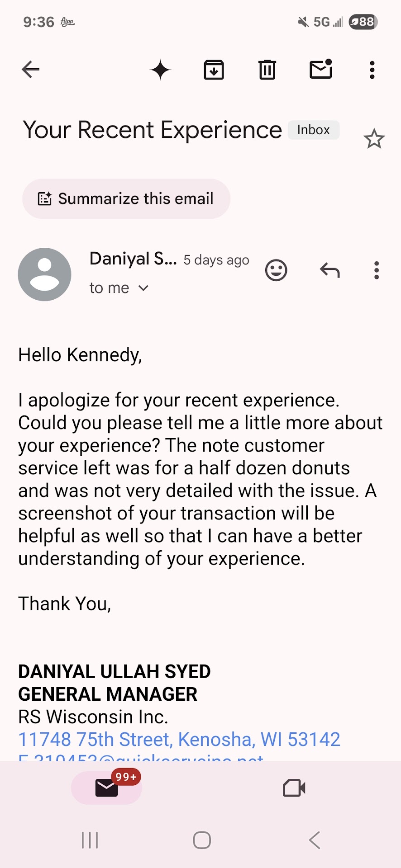This screenshot has height=868, width=401.
Task: Add an emoji reaction to message
Action: click(276, 270)
